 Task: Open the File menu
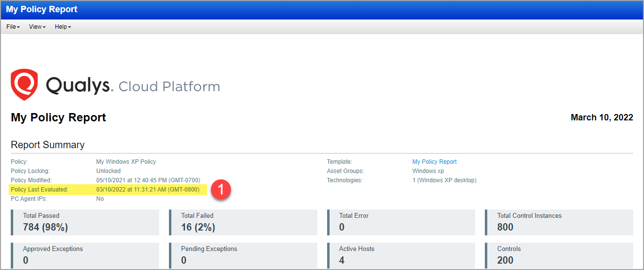(13, 27)
